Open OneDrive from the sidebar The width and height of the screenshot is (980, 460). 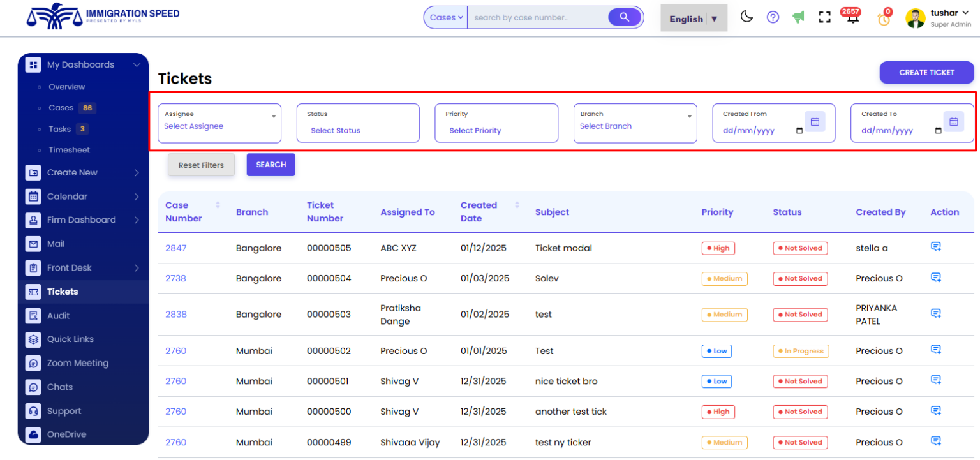[x=66, y=434]
